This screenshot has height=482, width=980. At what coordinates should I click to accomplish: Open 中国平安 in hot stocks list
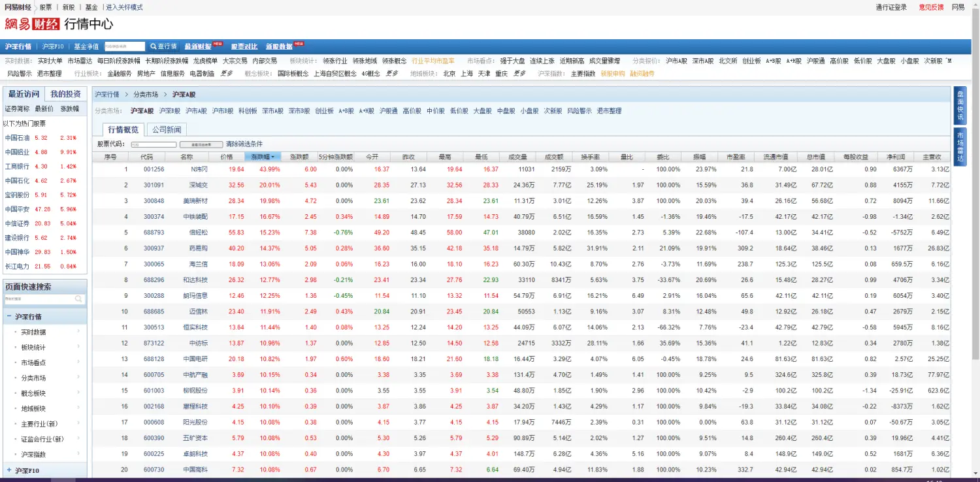point(17,209)
